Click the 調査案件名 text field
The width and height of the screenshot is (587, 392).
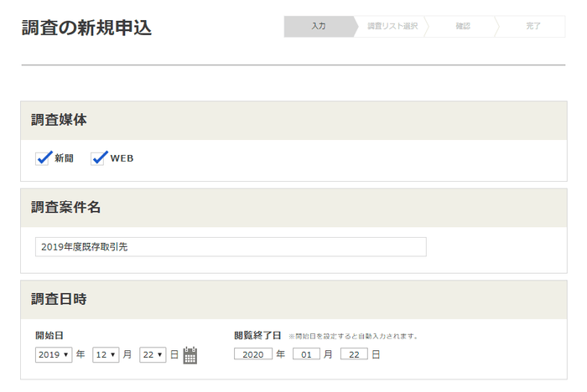point(231,247)
